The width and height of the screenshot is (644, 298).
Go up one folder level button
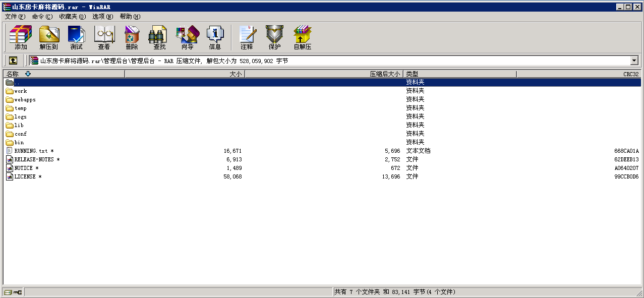click(x=13, y=61)
